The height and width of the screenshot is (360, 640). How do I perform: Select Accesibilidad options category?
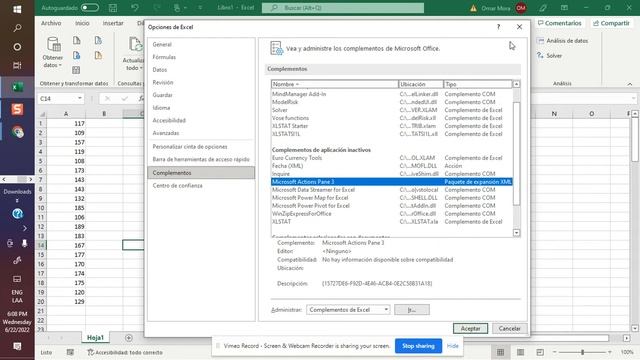(x=169, y=120)
